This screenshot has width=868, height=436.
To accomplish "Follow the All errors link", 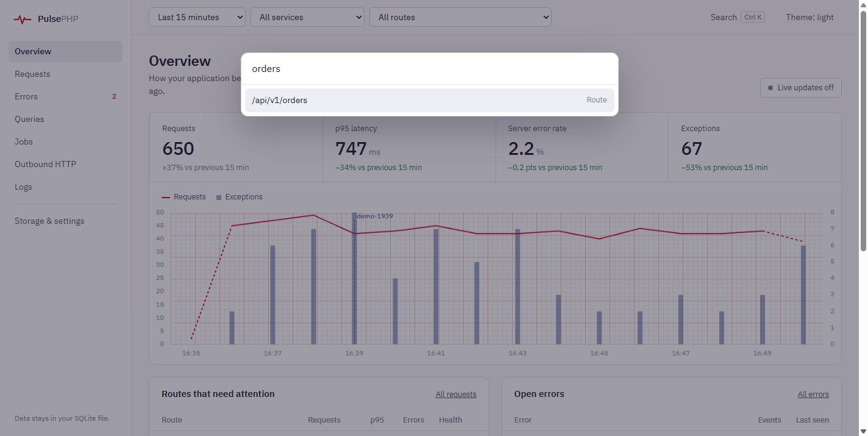I will pos(813,395).
